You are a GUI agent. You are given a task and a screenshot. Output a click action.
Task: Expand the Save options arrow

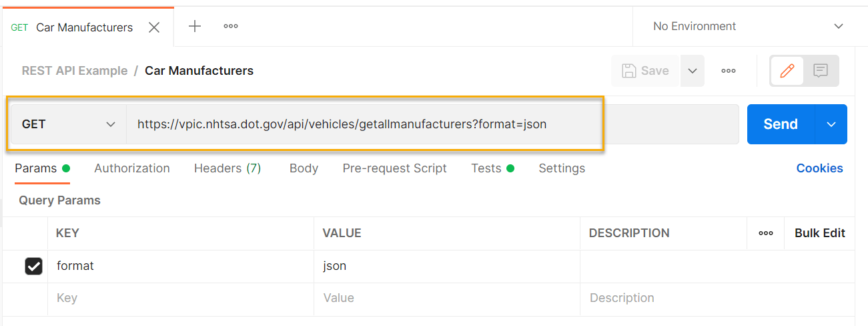(x=693, y=71)
